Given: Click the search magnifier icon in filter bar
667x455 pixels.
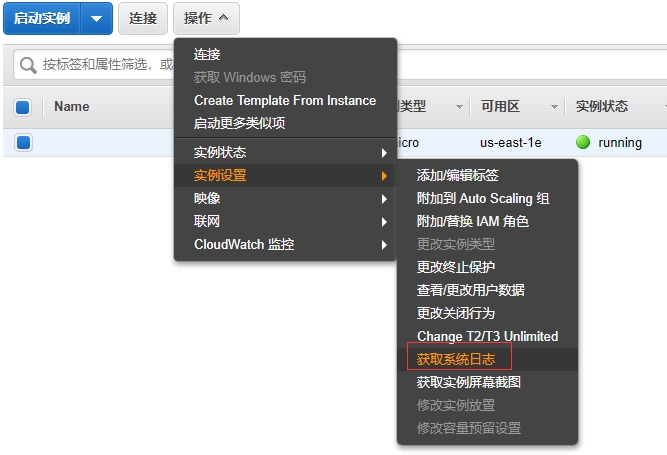Looking at the screenshot, I should (28, 64).
